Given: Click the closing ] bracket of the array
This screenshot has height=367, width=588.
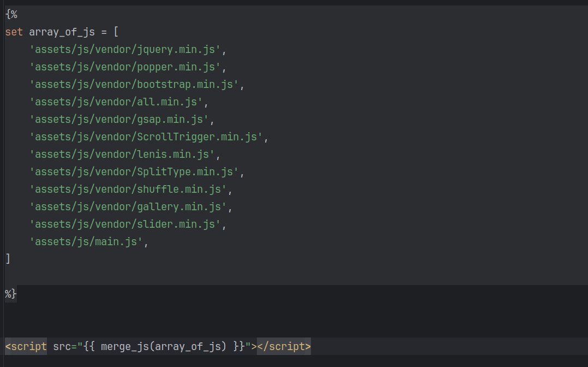Looking at the screenshot, I should pyautogui.click(x=8, y=259).
